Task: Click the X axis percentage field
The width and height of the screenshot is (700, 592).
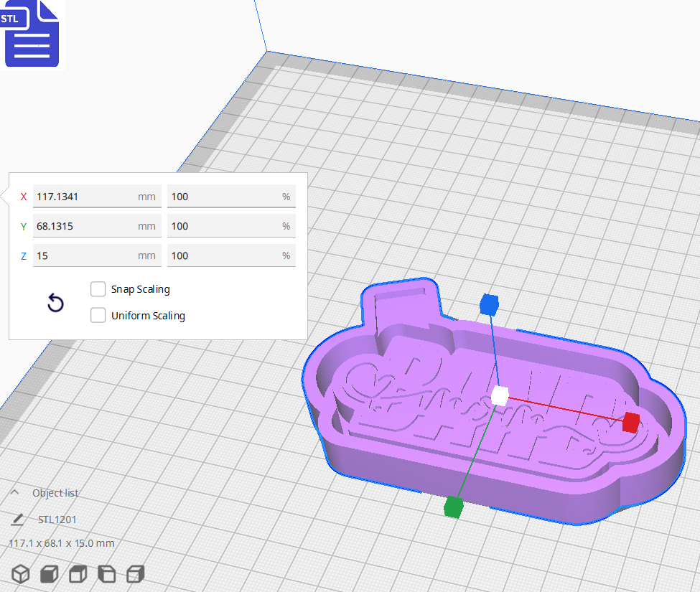Action: click(231, 196)
